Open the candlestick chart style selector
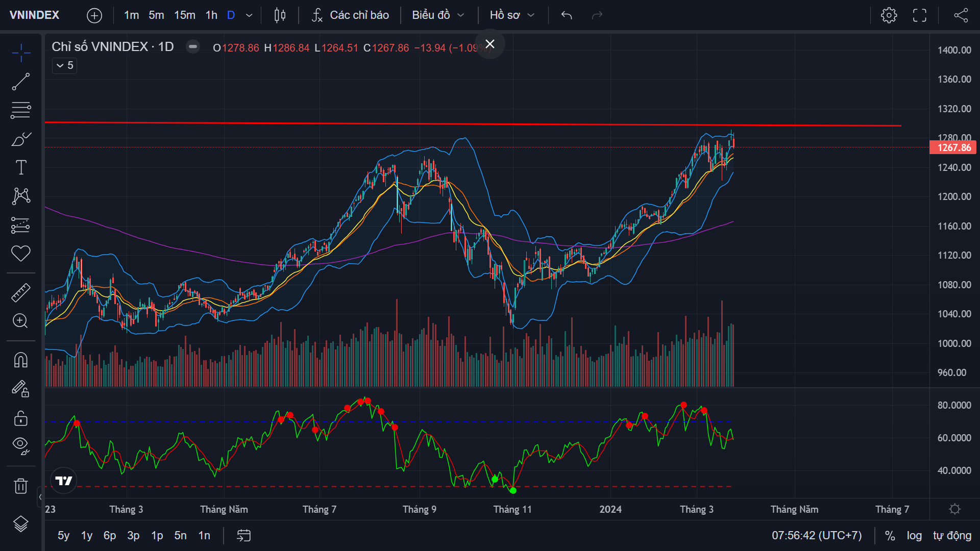Screen dimensions: 980x551 280,15
